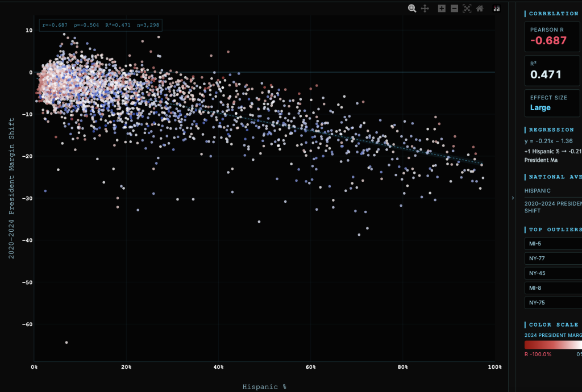This screenshot has height=392, width=582.
Task: Click the 80% x-axis tick label
Action: pos(403,367)
